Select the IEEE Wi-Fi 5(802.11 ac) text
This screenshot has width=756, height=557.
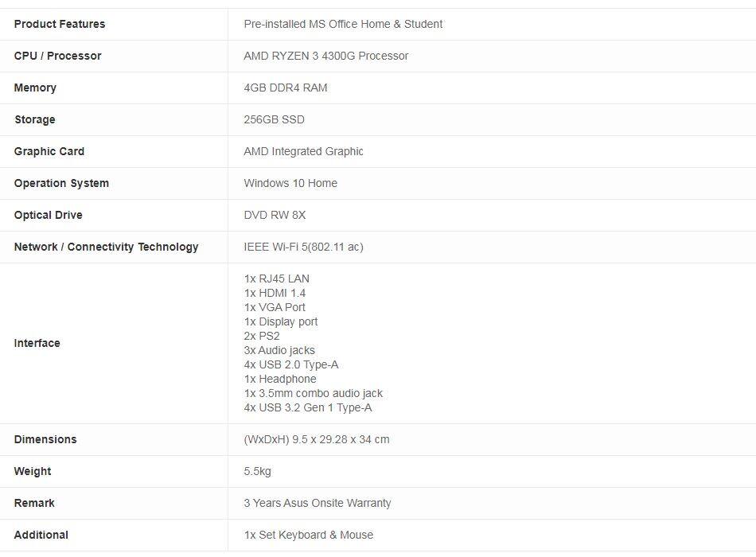tap(303, 247)
